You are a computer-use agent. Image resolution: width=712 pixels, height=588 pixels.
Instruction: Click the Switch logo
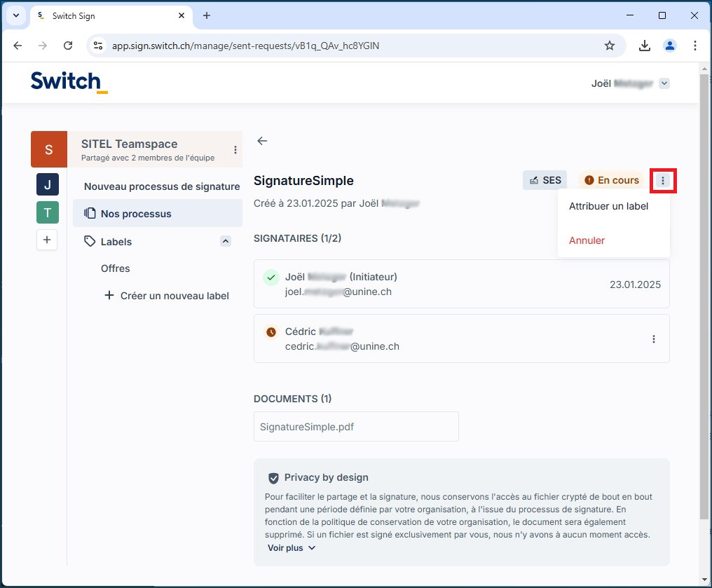pos(69,82)
